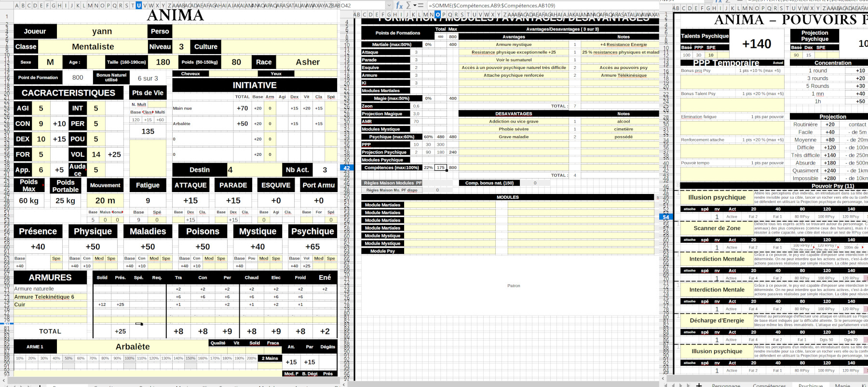Click the left scroll arrow of middle window

[344, 384]
